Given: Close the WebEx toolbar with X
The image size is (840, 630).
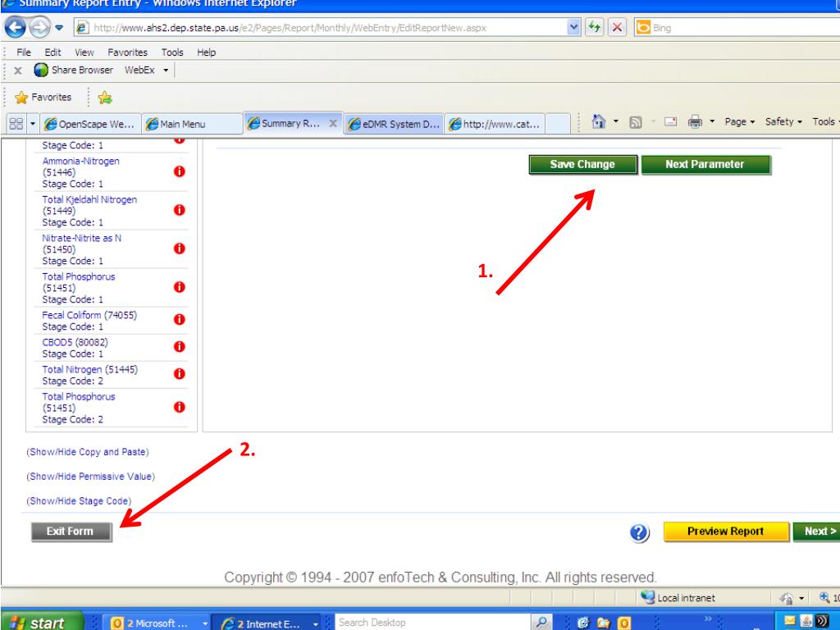Looking at the screenshot, I should 18,71.
